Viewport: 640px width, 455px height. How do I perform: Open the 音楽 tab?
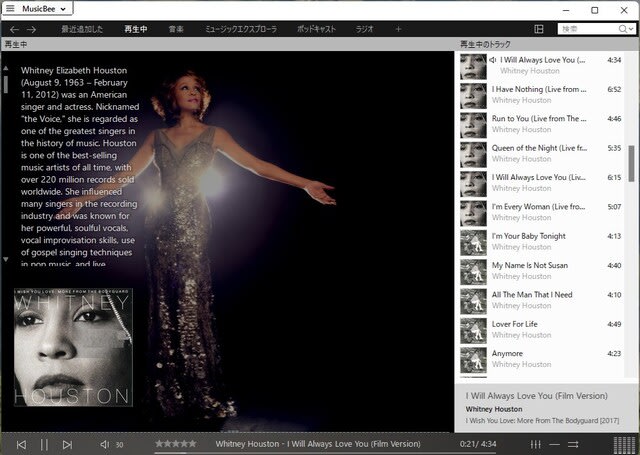(x=176, y=29)
